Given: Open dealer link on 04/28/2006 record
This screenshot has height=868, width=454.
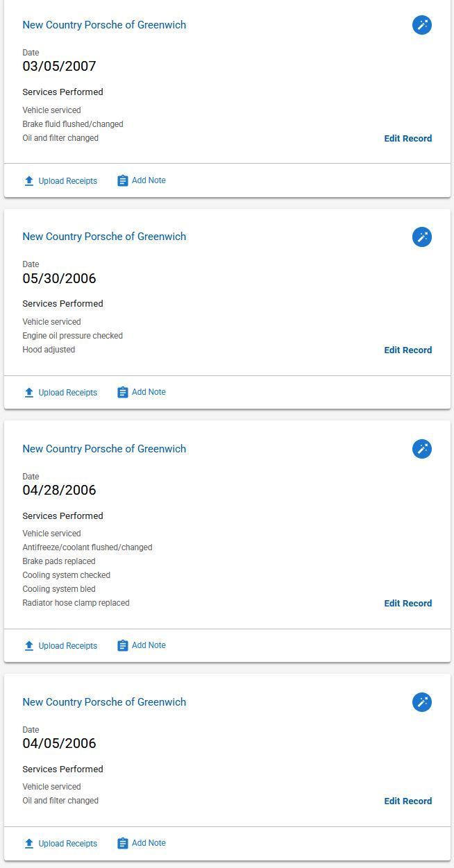Looking at the screenshot, I should (x=104, y=449).
